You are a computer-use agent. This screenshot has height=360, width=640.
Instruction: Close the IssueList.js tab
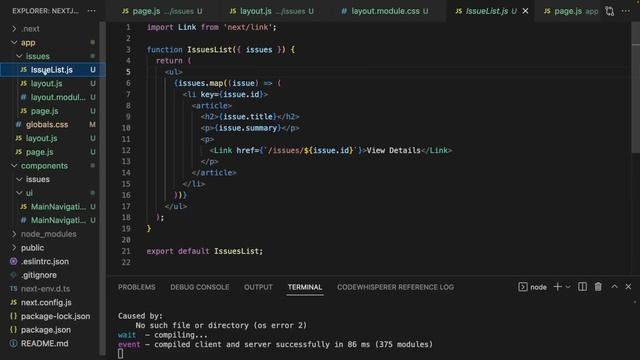525,11
